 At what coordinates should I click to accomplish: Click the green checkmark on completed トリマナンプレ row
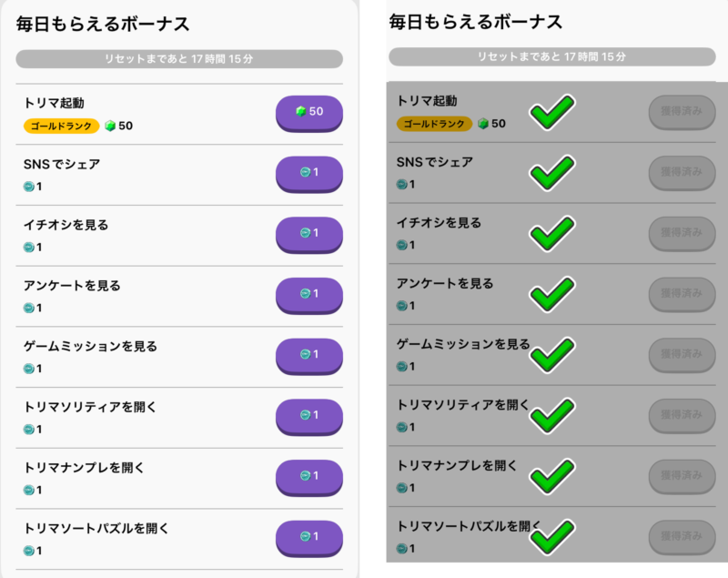[x=552, y=476]
